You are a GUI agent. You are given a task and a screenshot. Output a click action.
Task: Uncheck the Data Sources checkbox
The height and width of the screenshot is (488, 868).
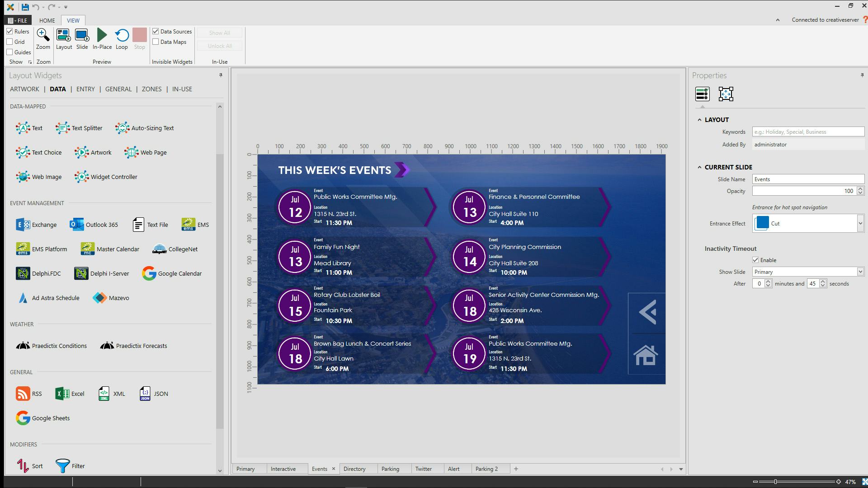click(156, 31)
